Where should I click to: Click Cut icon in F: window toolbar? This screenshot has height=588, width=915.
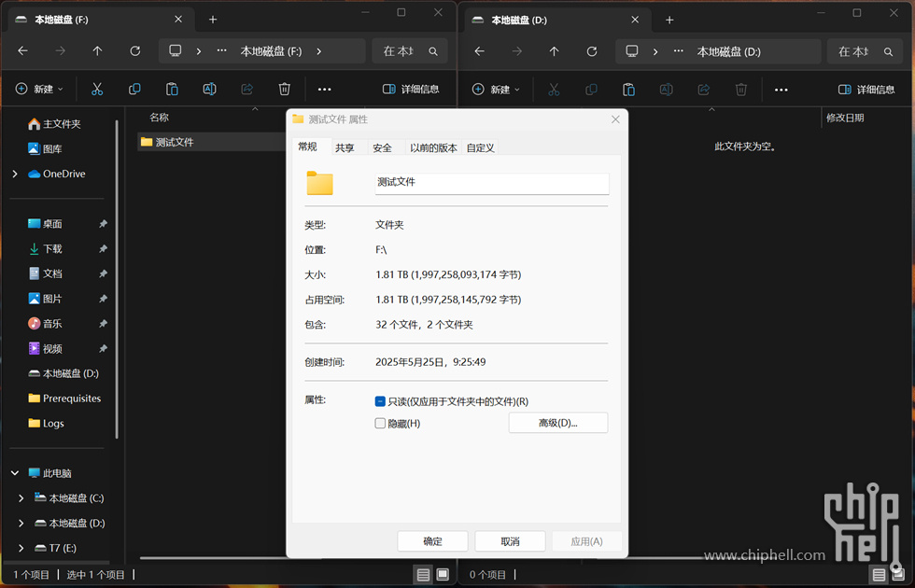pos(97,90)
